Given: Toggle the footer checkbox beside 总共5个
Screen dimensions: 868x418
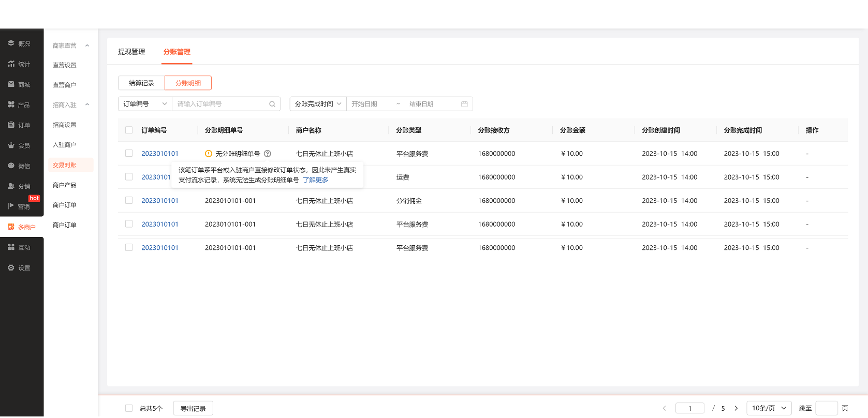Looking at the screenshot, I should 129,408.
